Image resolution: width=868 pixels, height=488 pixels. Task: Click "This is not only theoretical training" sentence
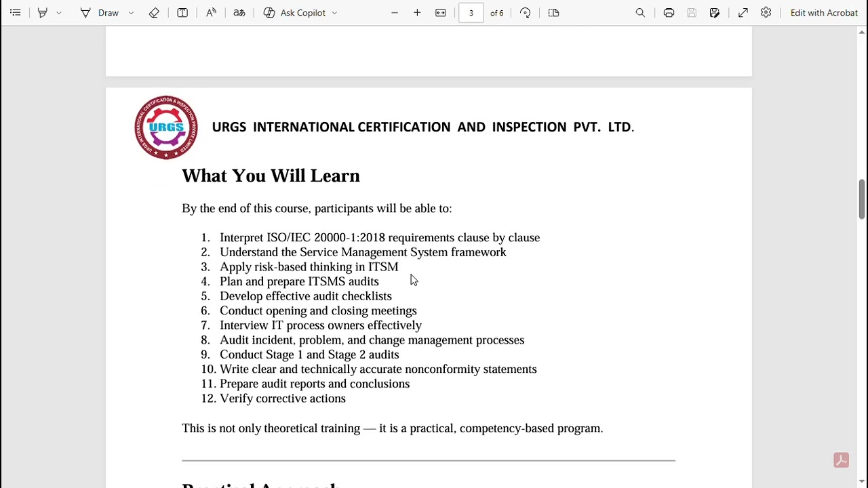(392, 428)
